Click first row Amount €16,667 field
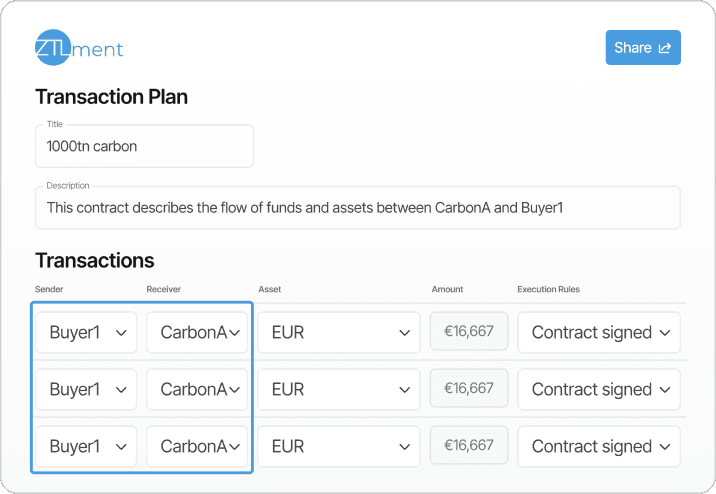 click(x=469, y=331)
